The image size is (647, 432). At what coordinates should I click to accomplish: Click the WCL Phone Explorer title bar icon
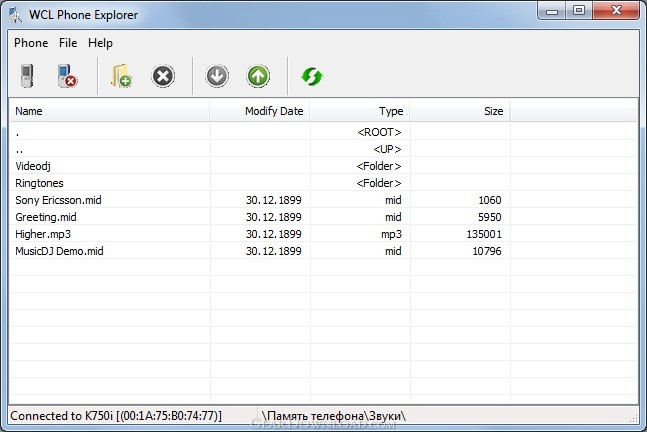(16, 15)
